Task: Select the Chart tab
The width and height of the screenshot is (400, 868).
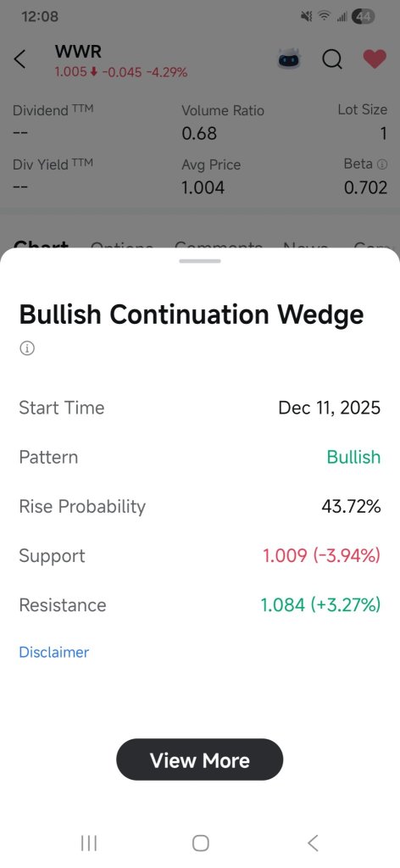Action: tap(41, 244)
